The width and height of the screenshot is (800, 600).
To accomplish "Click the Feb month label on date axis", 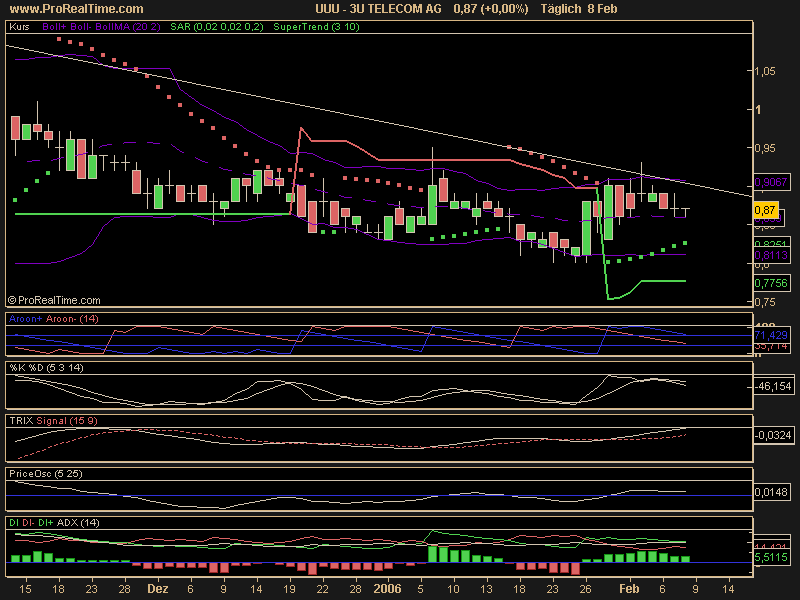I will click(629, 589).
